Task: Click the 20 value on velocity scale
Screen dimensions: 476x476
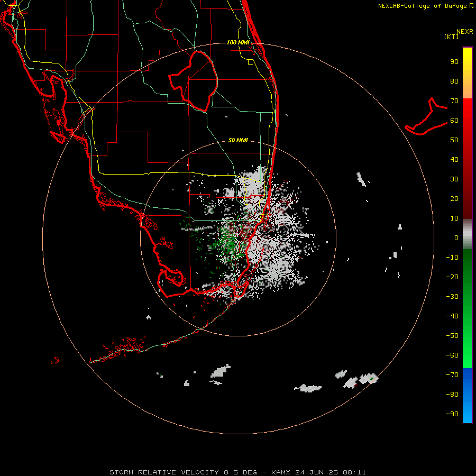Action: click(454, 198)
